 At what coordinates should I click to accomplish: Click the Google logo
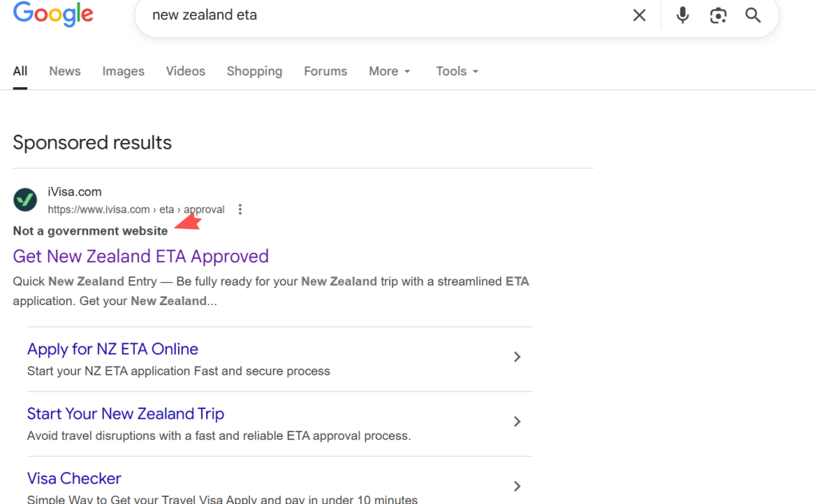(x=54, y=14)
